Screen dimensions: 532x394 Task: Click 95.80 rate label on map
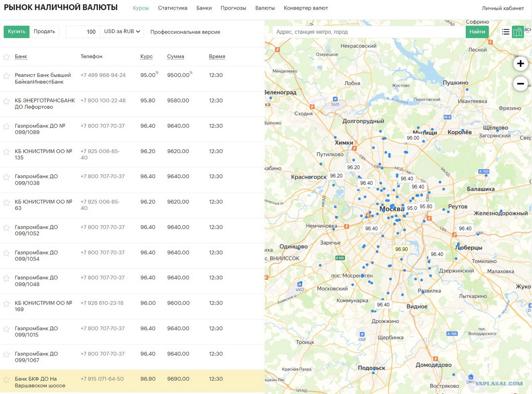point(426,206)
